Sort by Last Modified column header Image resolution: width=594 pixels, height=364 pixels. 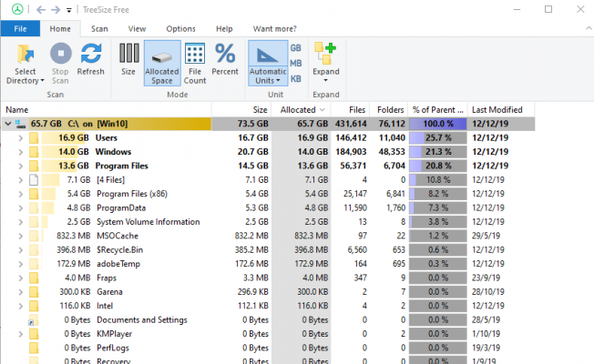pos(497,109)
